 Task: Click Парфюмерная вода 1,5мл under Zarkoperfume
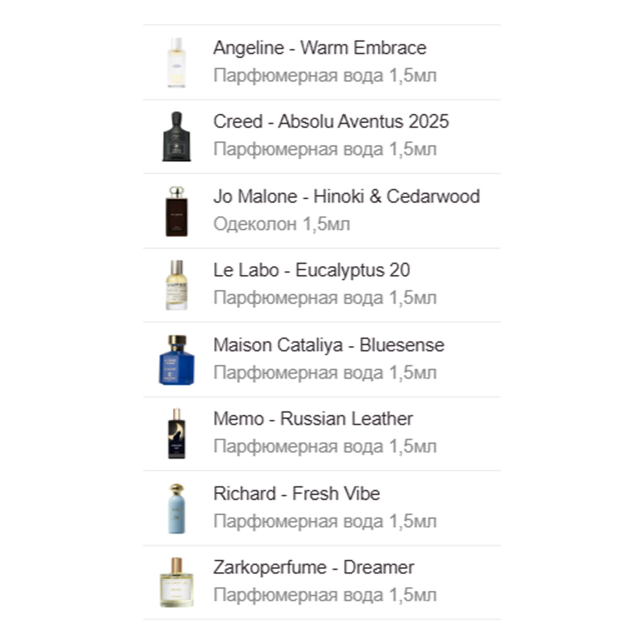click(x=325, y=595)
